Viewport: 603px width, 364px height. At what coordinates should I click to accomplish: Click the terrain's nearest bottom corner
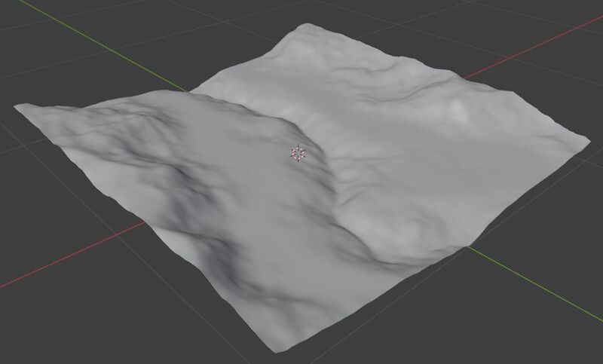273,351
